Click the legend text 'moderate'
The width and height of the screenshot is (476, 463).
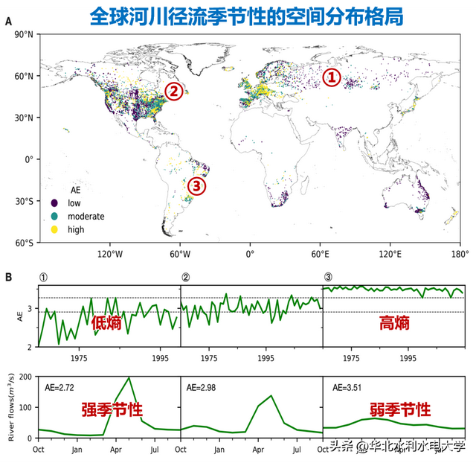[x=86, y=217]
